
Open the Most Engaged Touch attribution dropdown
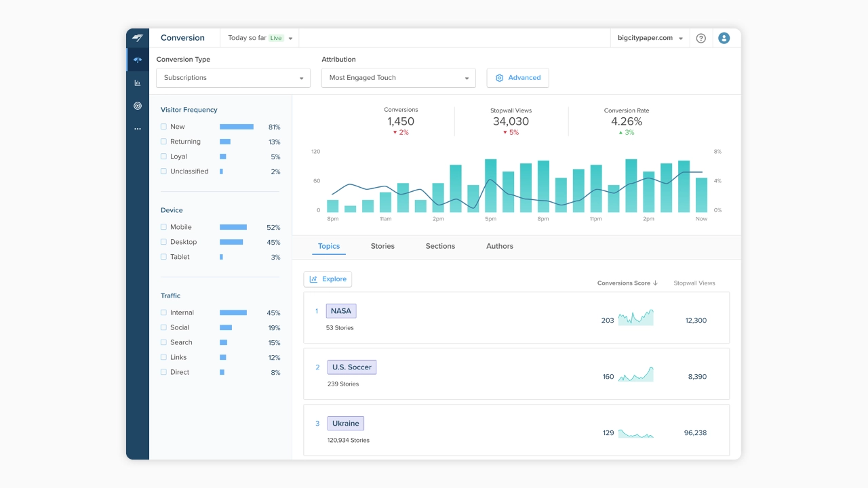coord(399,78)
